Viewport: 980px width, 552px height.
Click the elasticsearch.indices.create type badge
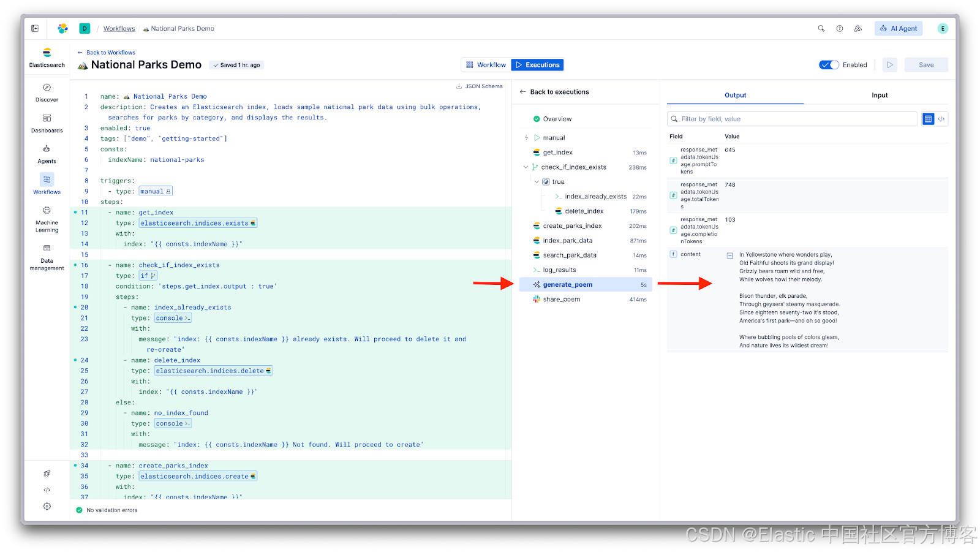click(198, 476)
